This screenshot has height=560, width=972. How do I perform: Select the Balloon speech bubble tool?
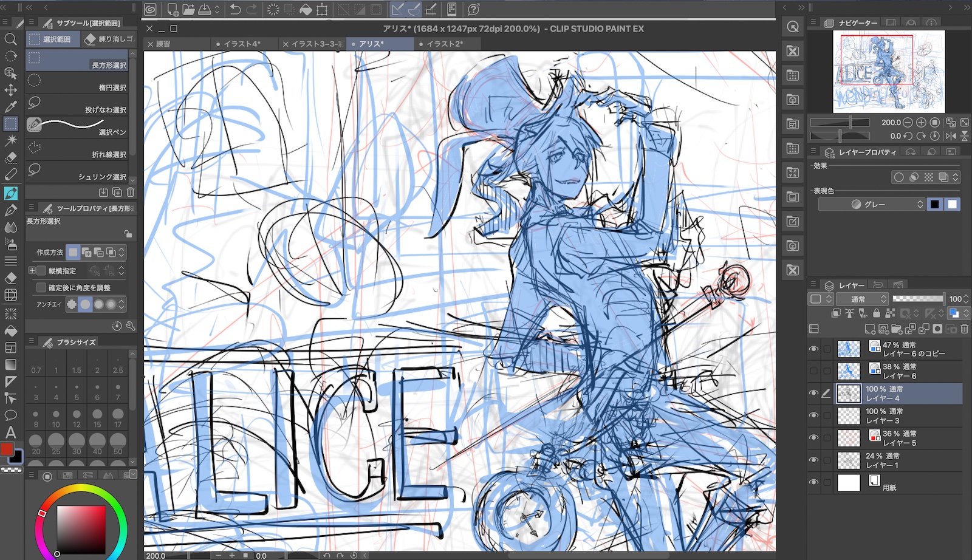pos(10,415)
